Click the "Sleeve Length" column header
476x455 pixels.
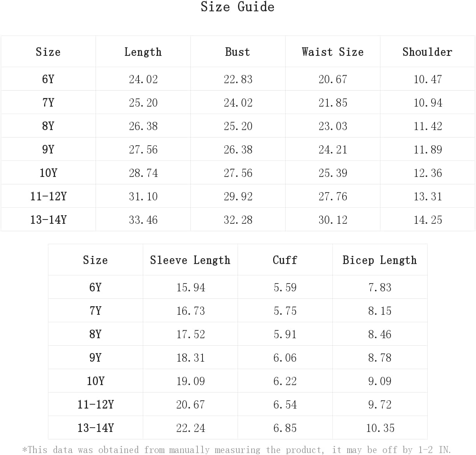tap(190, 260)
